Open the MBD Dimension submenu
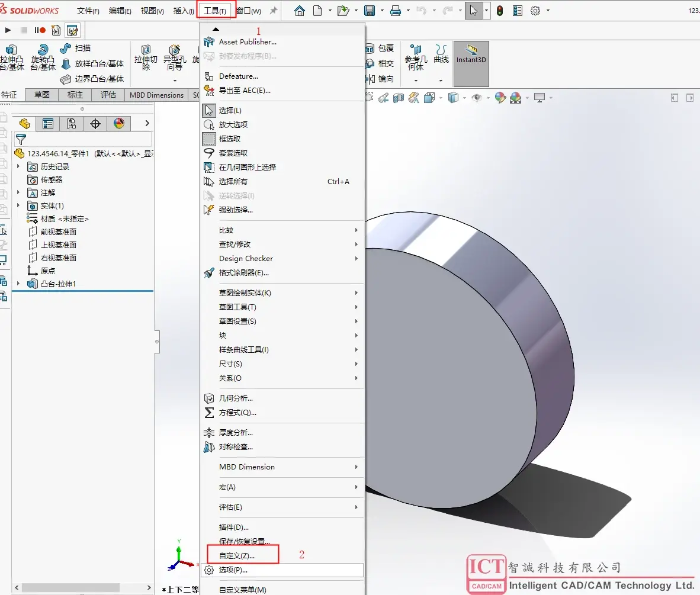Image resolution: width=700 pixels, height=595 pixels. [282, 467]
